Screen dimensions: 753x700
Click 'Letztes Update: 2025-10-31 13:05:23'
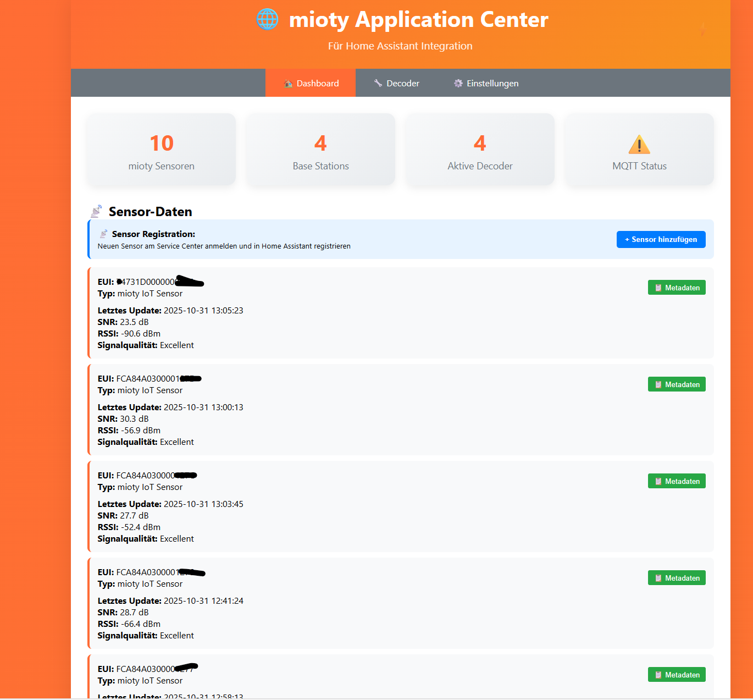pyautogui.click(x=170, y=311)
